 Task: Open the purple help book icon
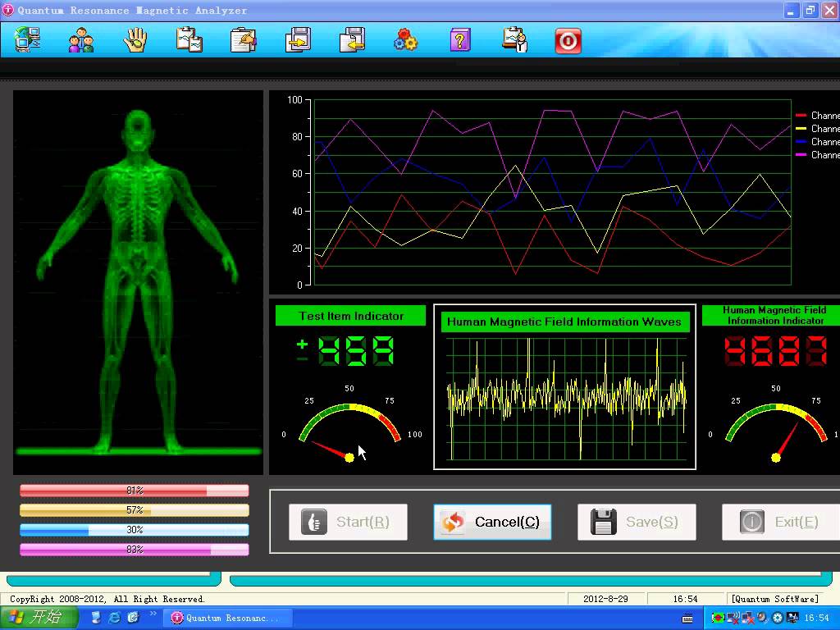460,39
